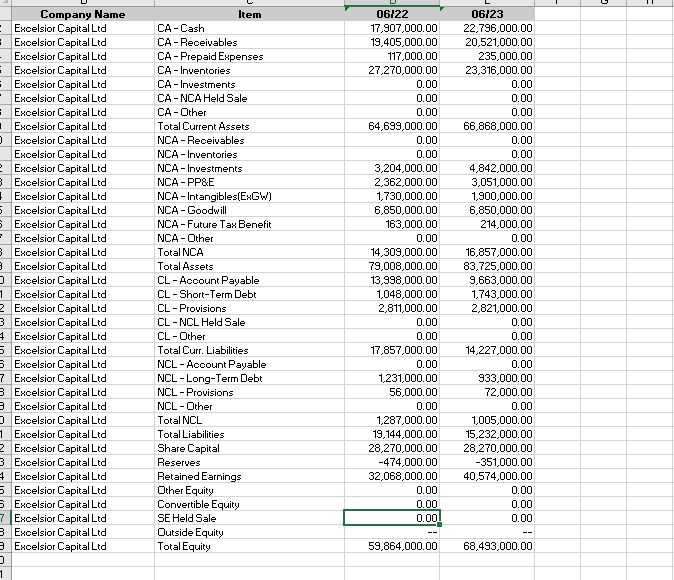This screenshot has height=580, width=674.
Task: Click the 06/23 column header cell
Action: 487,14
